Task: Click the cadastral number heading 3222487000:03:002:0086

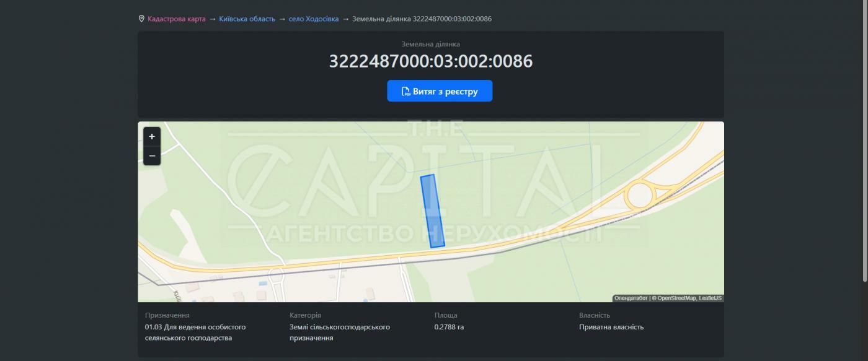Action: 430,61
